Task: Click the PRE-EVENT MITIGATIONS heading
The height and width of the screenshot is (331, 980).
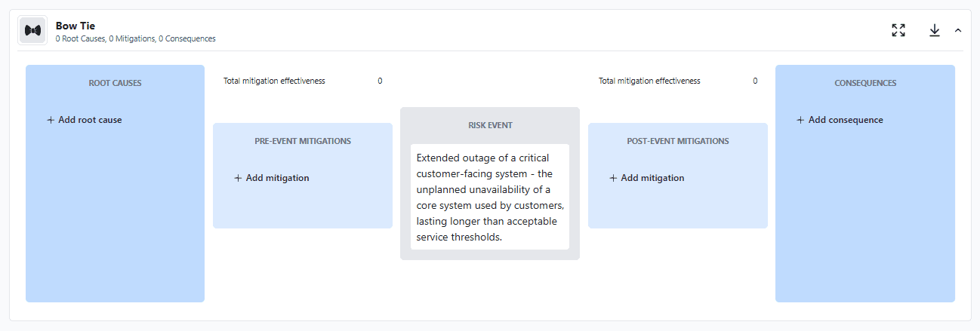Action: [302, 141]
